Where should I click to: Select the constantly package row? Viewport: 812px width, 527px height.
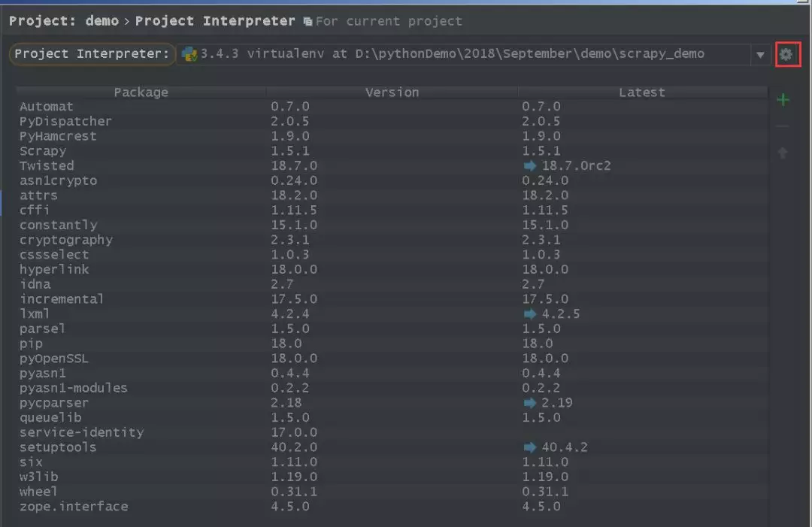click(392, 226)
